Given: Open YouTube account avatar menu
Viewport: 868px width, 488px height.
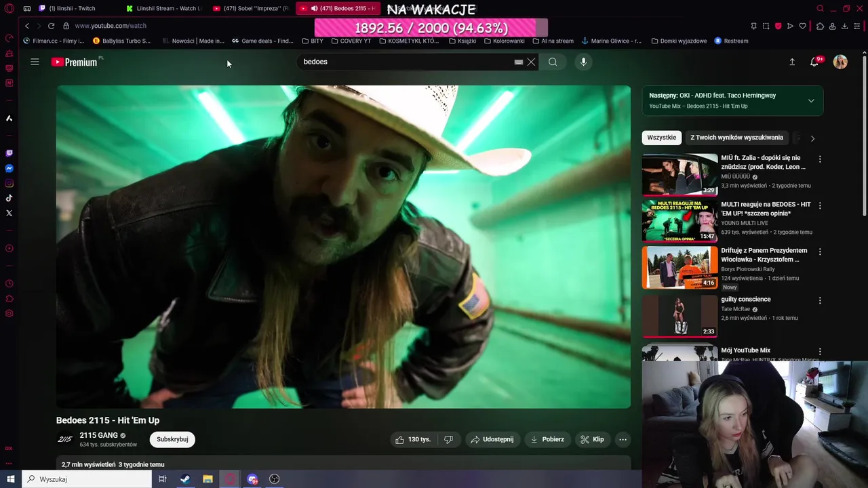Looking at the screenshot, I should (x=840, y=62).
